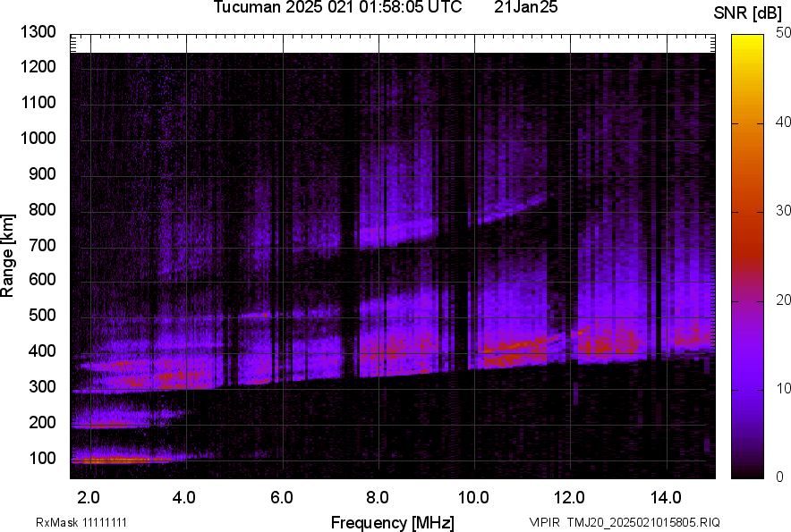Select the colorbar tick value '20'

783,300
